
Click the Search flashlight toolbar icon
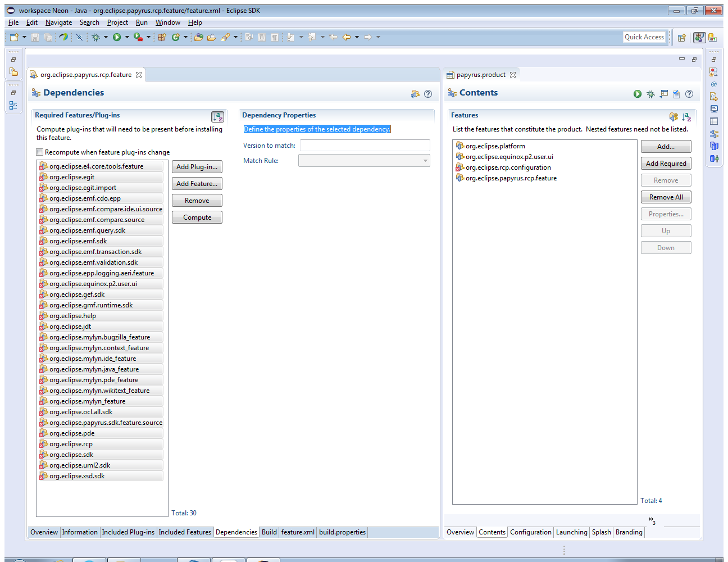(x=225, y=37)
